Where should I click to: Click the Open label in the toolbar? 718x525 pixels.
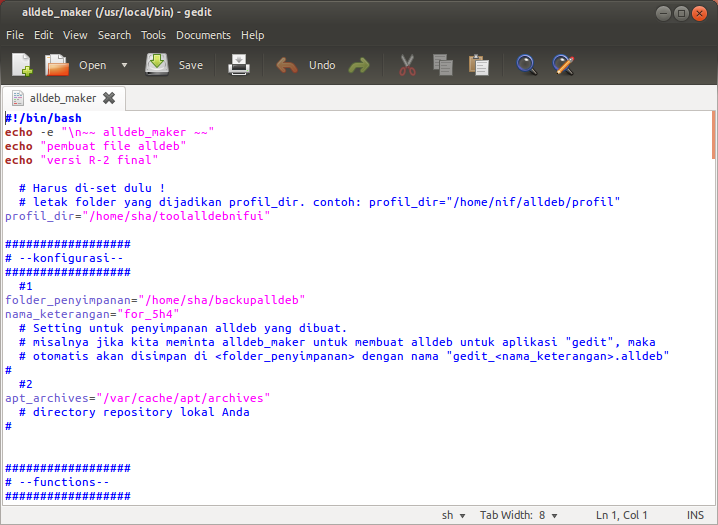pyautogui.click(x=92, y=65)
